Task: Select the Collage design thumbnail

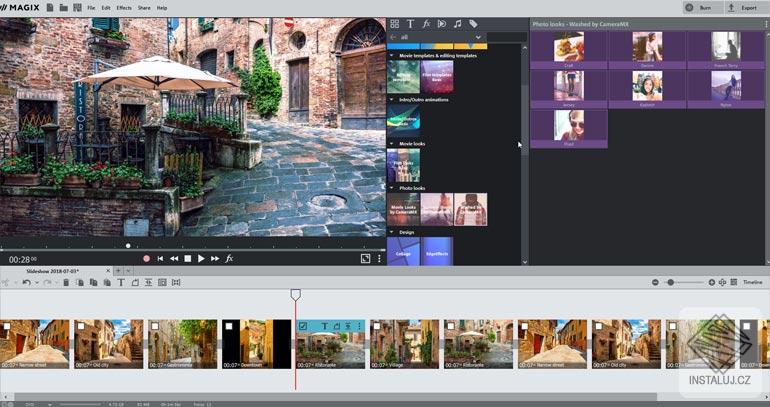Action: 404,251
